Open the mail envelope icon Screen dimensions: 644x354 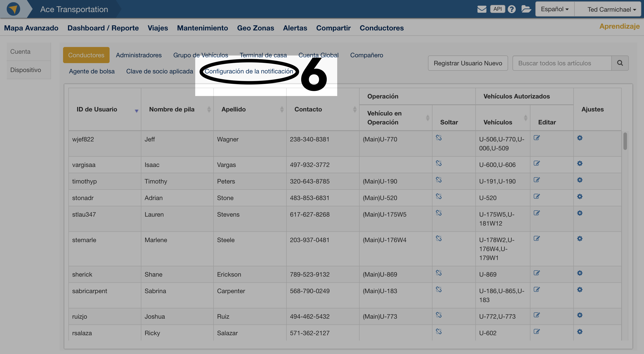[x=481, y=9]
